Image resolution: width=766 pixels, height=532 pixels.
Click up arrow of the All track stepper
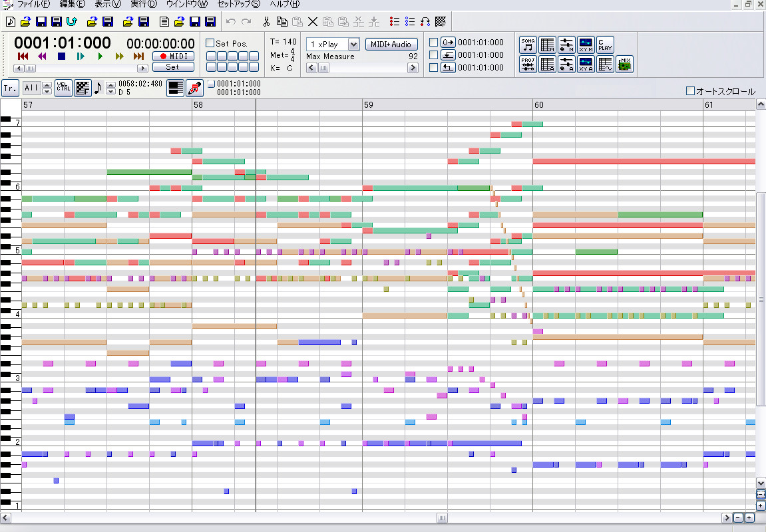click(47, 85)
